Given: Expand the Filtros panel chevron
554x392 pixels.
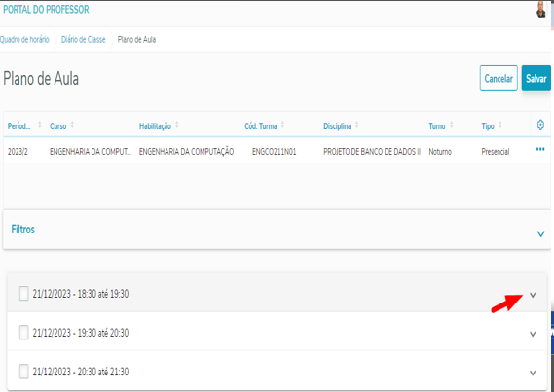Looking at the screenshot, I should click(x=540, y=233).
